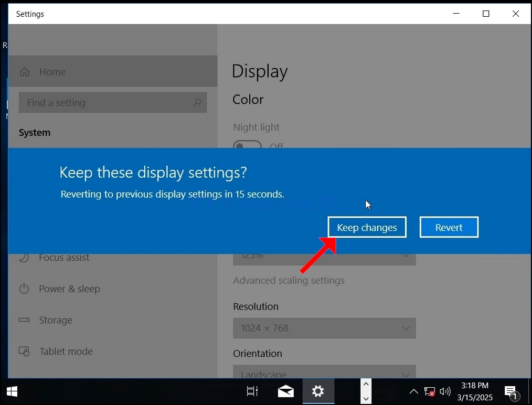Show hidden system tray icons

[x=413, y=391]
